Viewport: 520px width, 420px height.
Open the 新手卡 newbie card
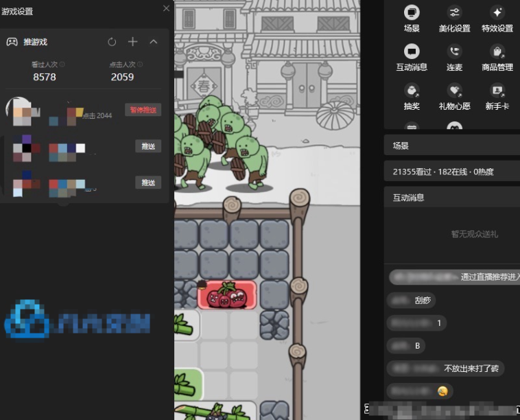point(497,91)
